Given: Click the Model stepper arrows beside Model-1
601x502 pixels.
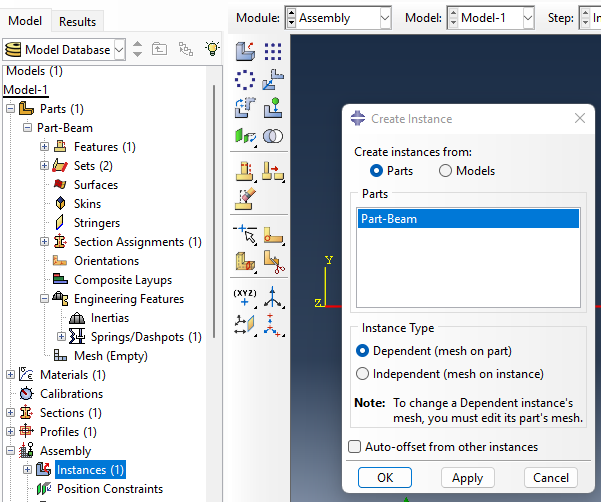Looking at the screenshot, I should 453,18.
